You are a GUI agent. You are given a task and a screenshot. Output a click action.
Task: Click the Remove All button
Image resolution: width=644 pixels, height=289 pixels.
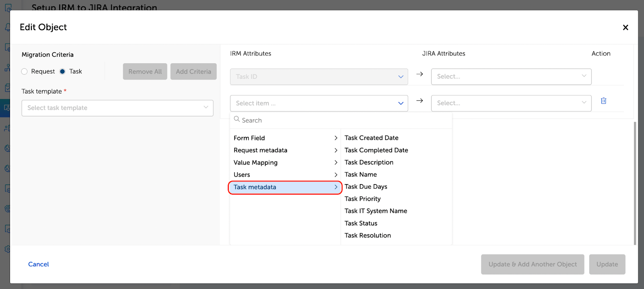click(145, 72)
